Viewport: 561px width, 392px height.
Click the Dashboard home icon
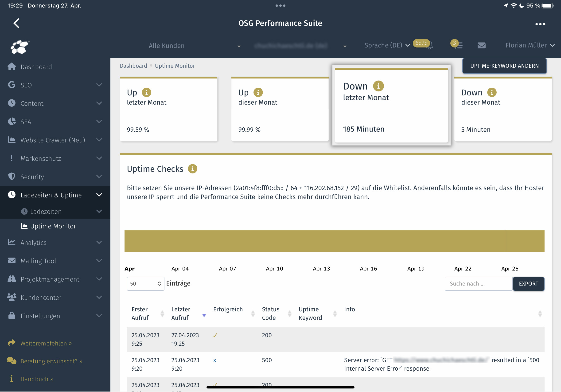click(12, 67)
